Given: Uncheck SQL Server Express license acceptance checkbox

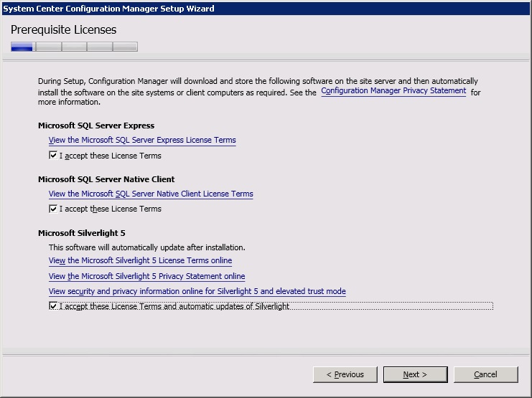Looking at the screenshot, I should pyautogui.click(x=53, y=156).
